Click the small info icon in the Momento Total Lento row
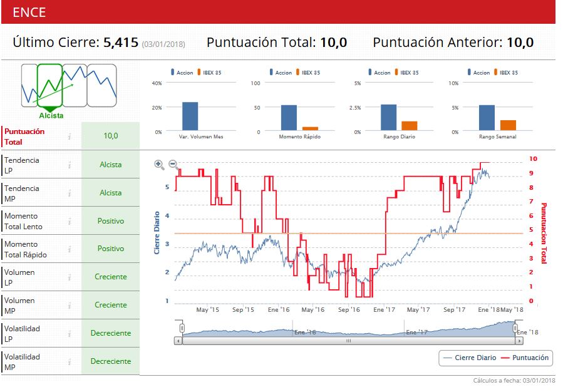This screenshot has height=392, width=563. click(70, 221)
